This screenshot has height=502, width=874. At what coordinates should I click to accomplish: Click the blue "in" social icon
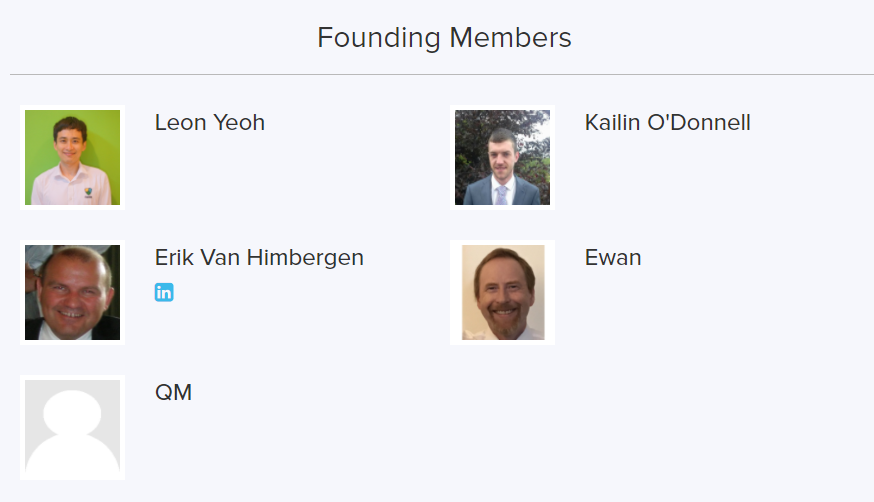[164, 292]
